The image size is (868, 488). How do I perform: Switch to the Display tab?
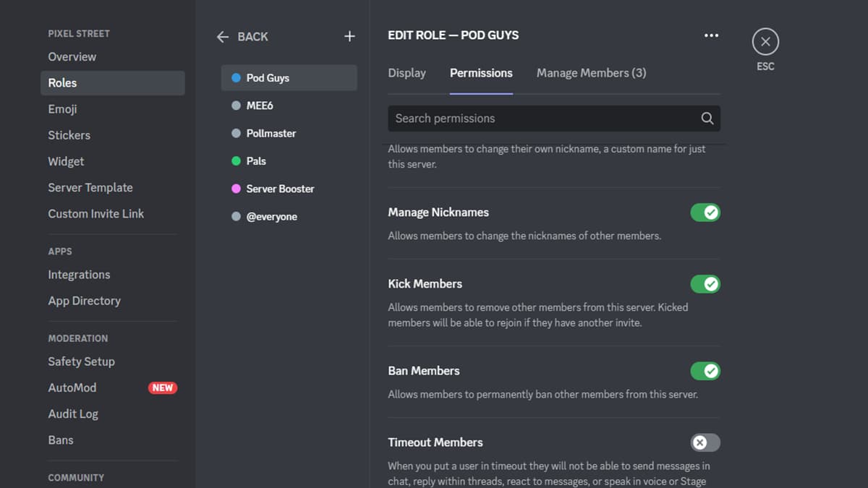pyautogui.click(x=407, y=72)
